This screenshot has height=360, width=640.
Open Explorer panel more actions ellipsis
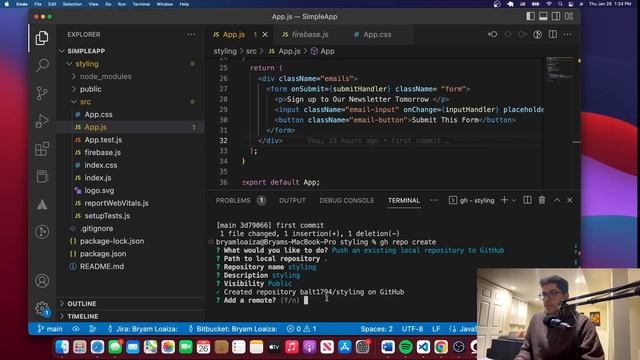191,35
